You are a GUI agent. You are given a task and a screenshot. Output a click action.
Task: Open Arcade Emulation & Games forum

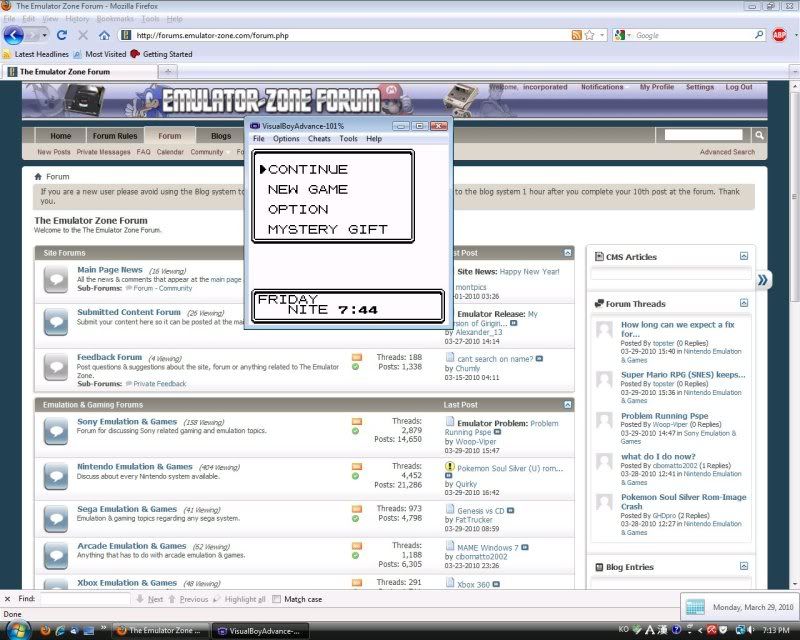[x=132, y=546]
